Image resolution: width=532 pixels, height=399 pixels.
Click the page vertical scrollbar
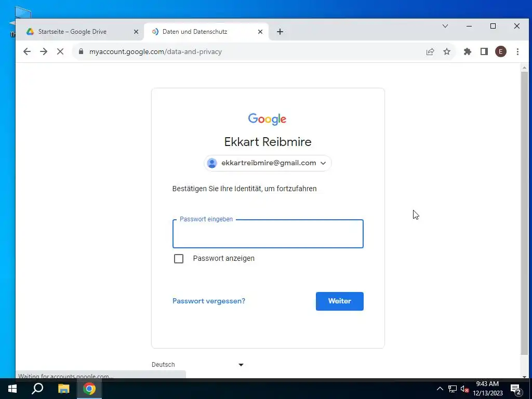click(x=525, y=214)
